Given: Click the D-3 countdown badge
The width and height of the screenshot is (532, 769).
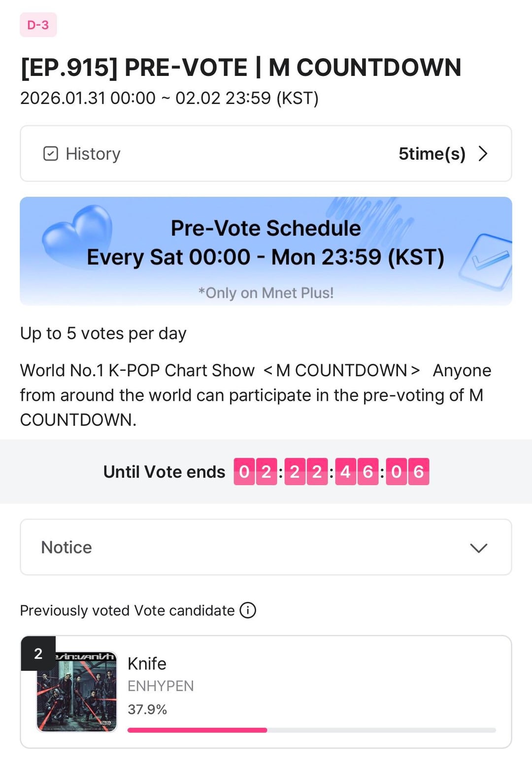Looking at the screenshot, I should coord(38,25).
